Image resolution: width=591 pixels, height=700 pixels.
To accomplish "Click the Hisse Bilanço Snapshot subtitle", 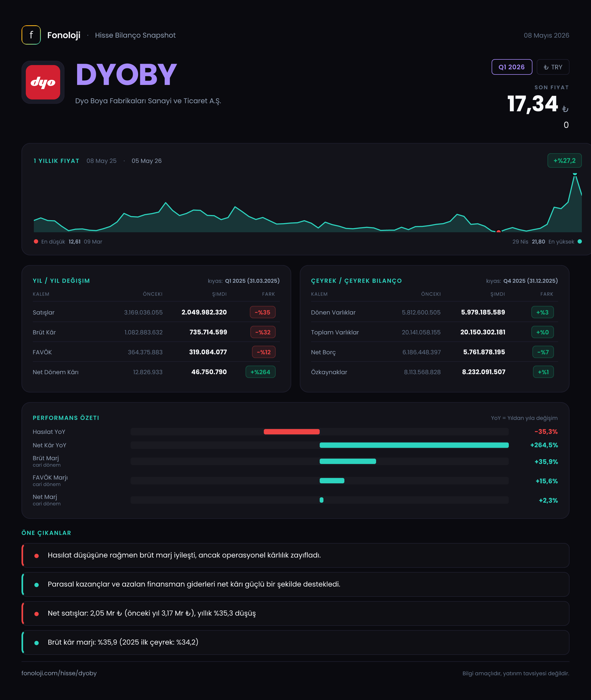I will [x=135, y=35].
